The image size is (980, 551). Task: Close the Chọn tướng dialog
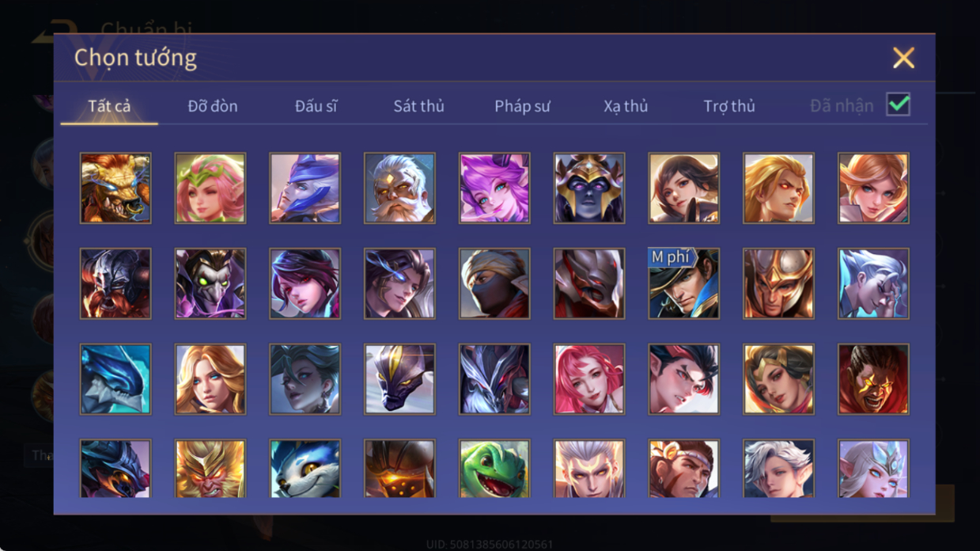tap(903, 58)
